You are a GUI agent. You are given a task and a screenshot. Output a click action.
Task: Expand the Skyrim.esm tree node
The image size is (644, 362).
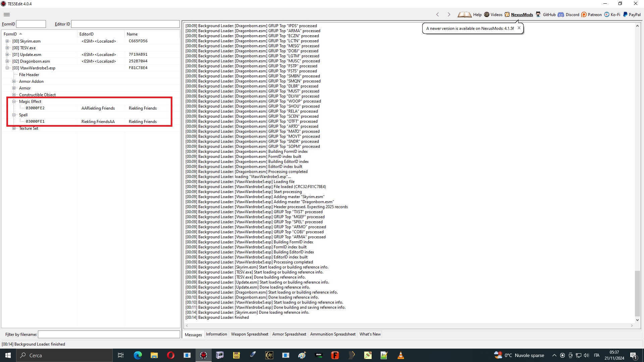click(x=7, y=41)
